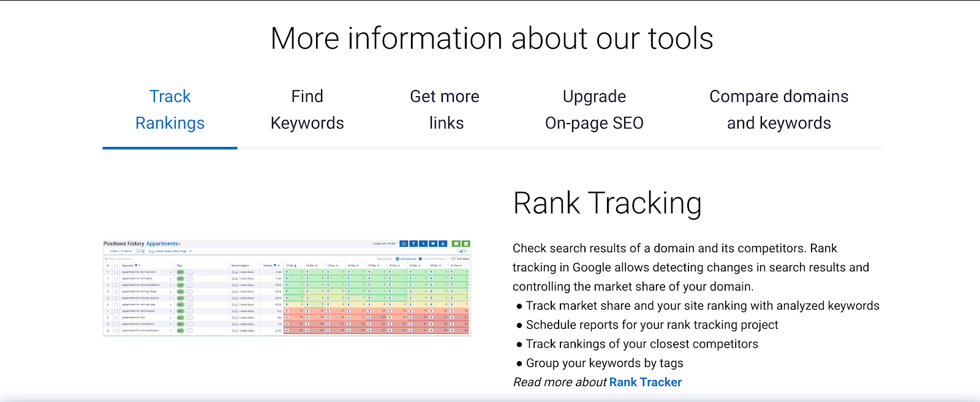Screen dimensions: 980x402
Task: Show Compare domains and keywords tab
Action: coord(778,110)
